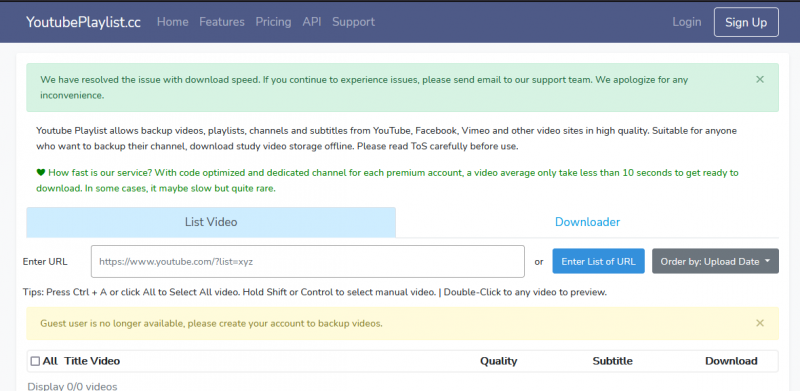This screenshot has width=800, height=391.
Task: Open the Home navigation item
Action: [x=172, y=22]
